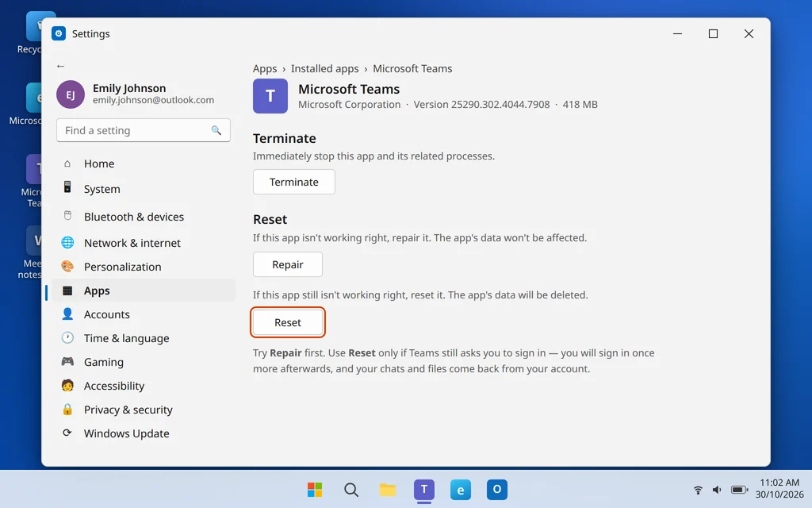Minimize the Settings window
812x508 pixels.
click(x=677, y=33)
